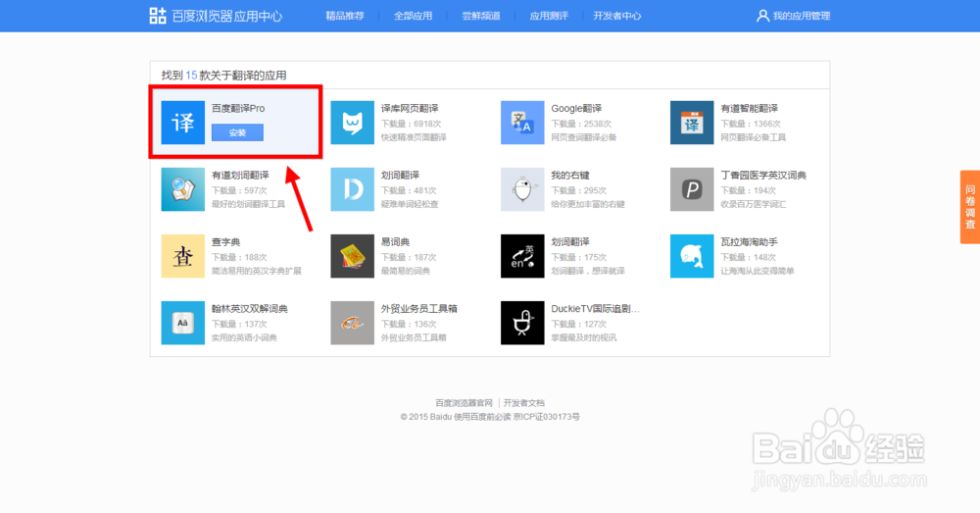Open the 译库网页翻译 app icon
This screenshot has height=513, width=980.
[x=353, y=123]
